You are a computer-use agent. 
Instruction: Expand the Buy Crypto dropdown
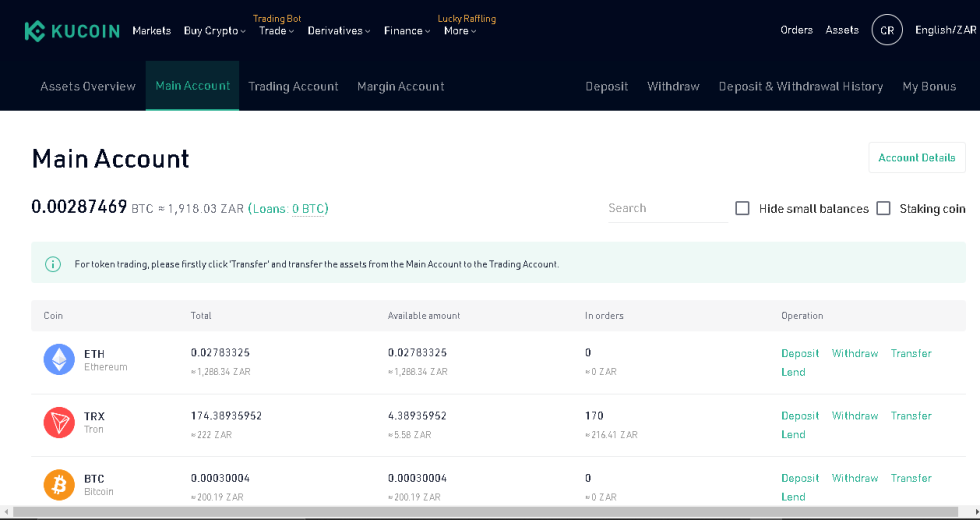[x=214, y=31]
